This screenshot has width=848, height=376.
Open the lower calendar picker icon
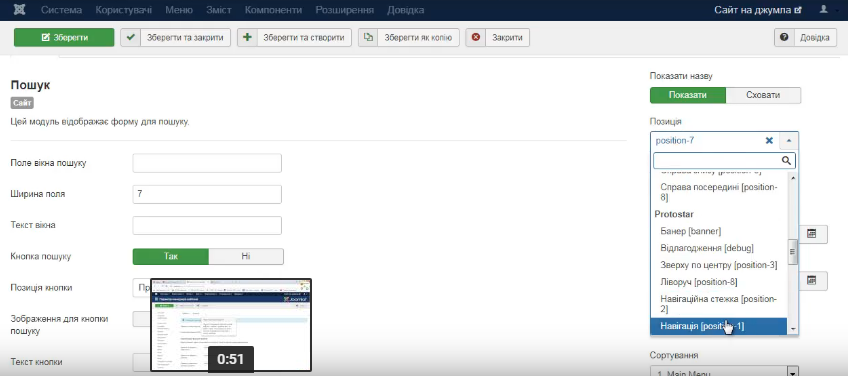click(x=811, y=280)
